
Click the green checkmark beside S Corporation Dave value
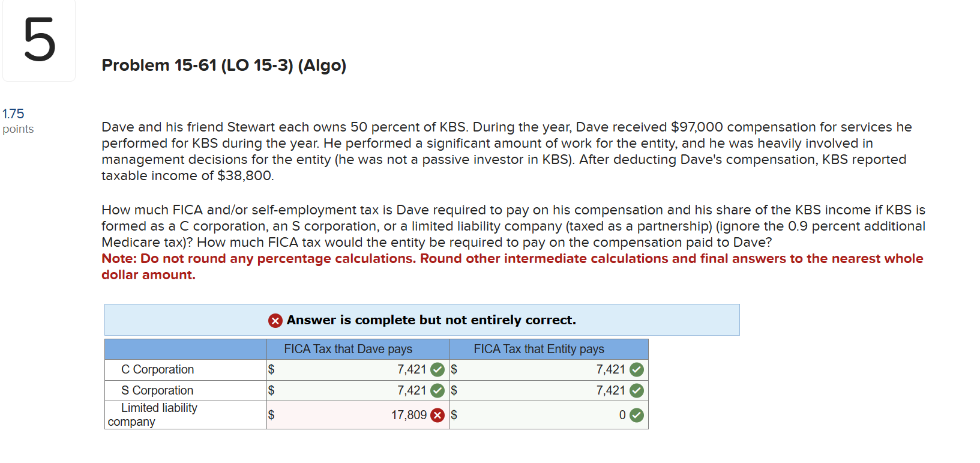point(437,390)
